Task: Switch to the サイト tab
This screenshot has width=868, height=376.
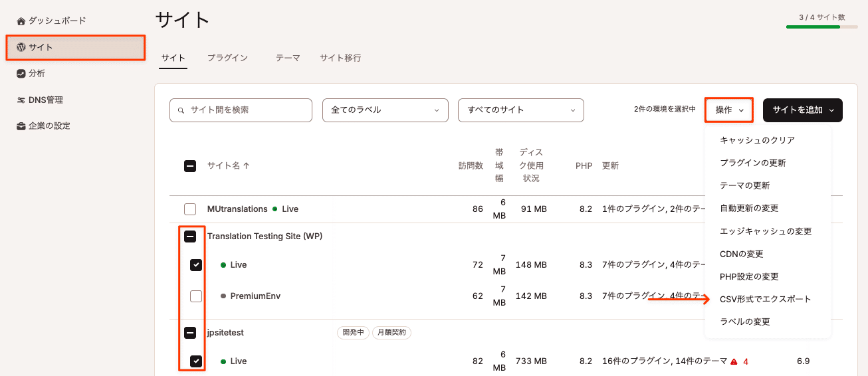Action: coord(173,58)
